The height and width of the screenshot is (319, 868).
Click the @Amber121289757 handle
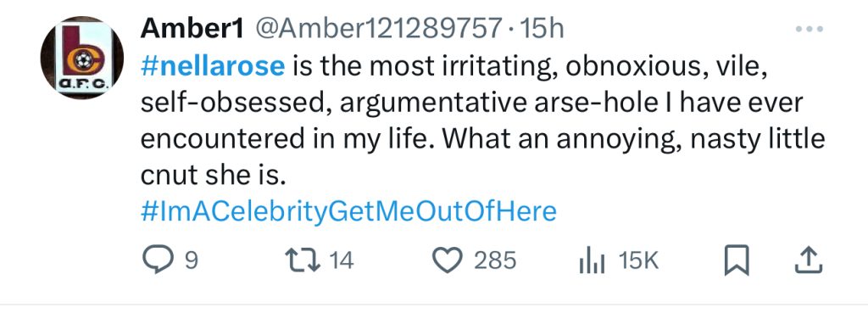pos(377,29)
